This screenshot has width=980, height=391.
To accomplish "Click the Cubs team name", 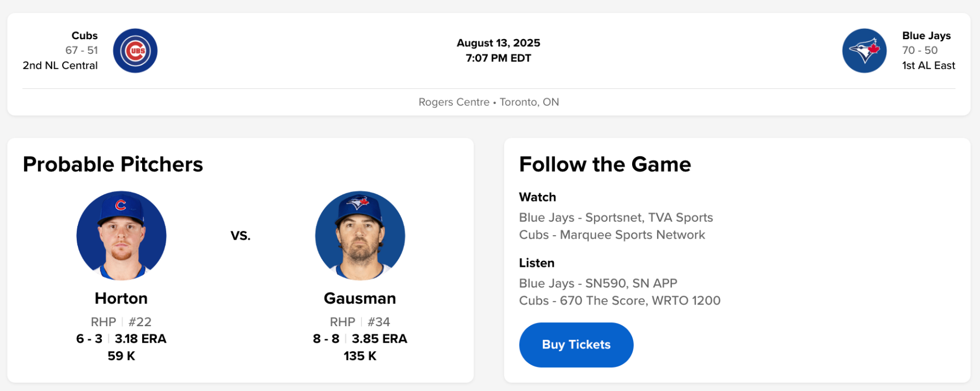I will (84, 35).
